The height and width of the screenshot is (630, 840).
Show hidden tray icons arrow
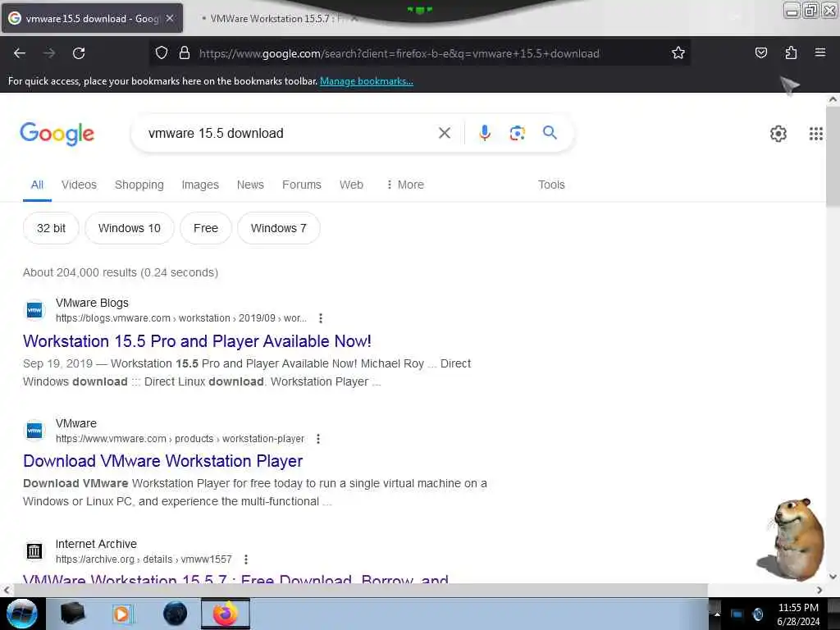[717, 614]
